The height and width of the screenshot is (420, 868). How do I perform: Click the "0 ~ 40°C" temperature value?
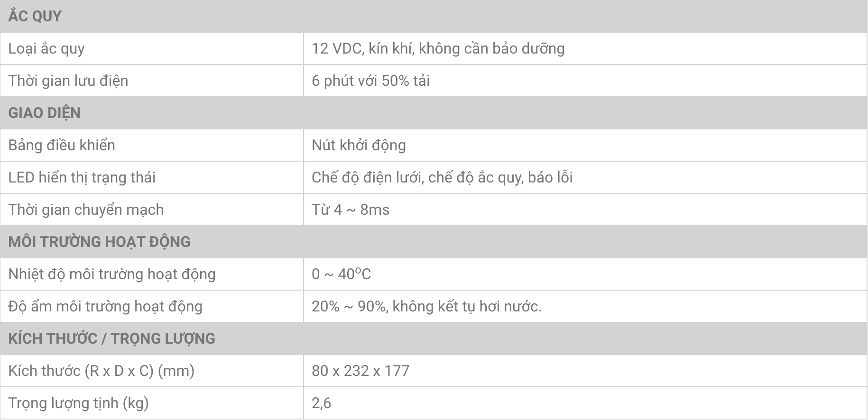[341, 274]
